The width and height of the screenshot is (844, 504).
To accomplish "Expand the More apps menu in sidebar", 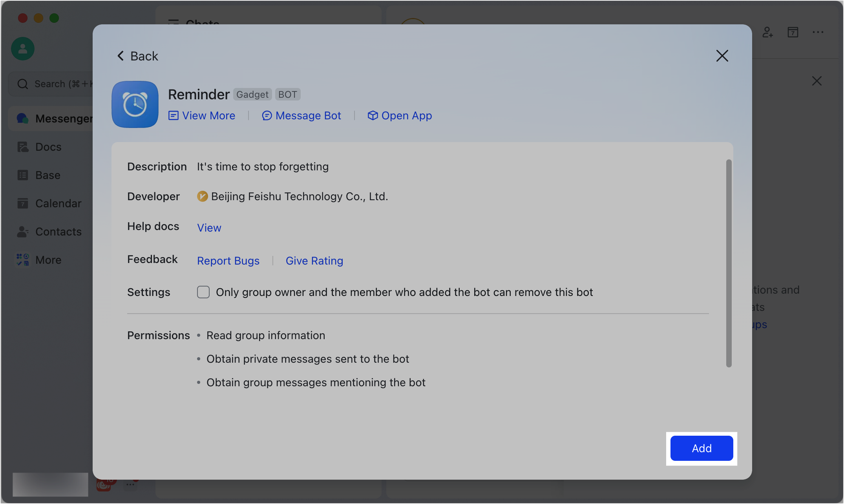I will pyautogui.click(x=48, y=260).
